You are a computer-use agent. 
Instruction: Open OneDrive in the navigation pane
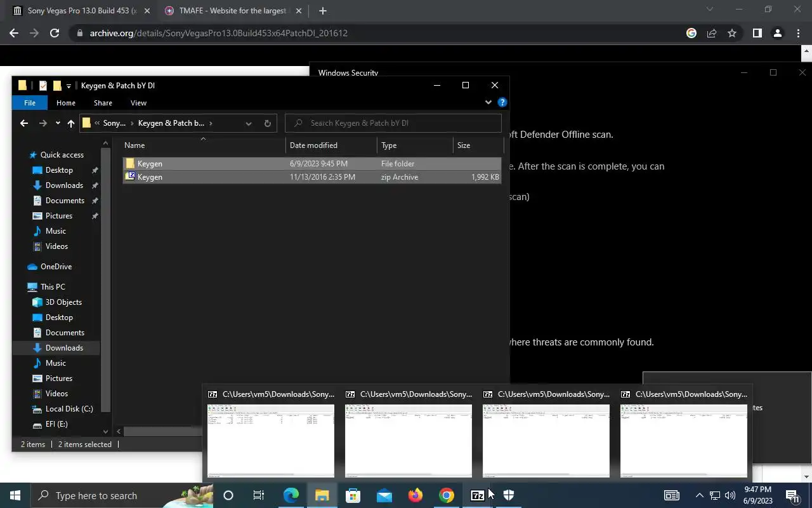point(56,267)
